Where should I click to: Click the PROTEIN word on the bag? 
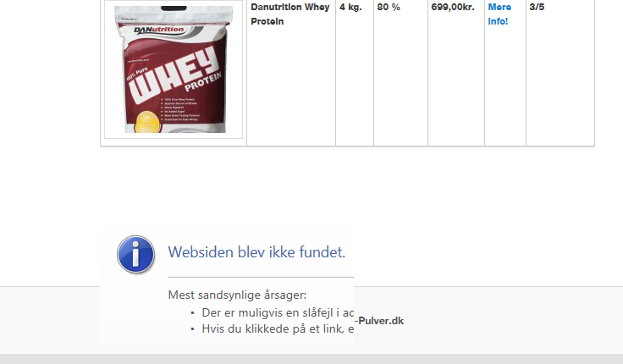pos(203,81)
